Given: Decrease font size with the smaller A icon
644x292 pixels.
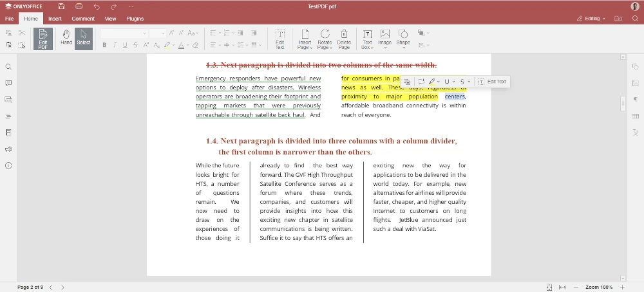Looking at the screenshot, I should point(182,33).
